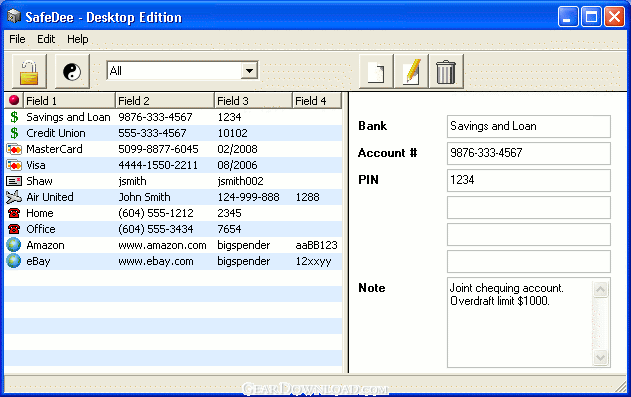The height and width of the screenshot is (397, 631).
Task: Select the Air United row name
Action: click(x=50, y=197)
